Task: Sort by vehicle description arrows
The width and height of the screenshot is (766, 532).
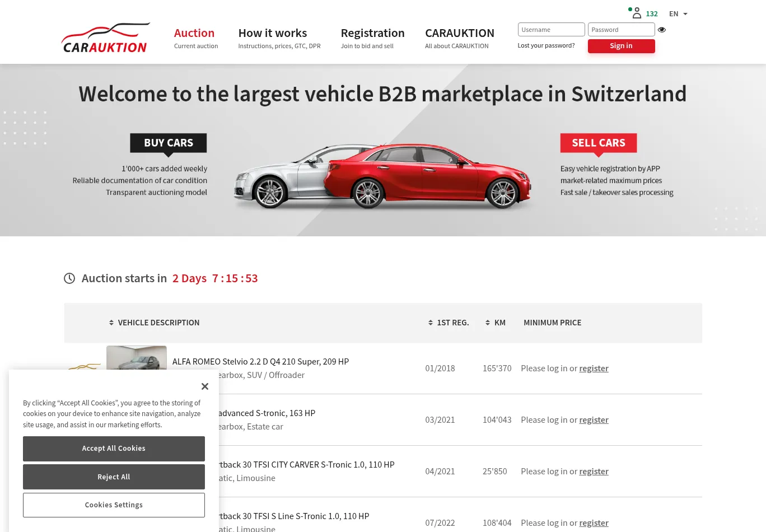Action: pyautogui.click(x=111, y=323)
